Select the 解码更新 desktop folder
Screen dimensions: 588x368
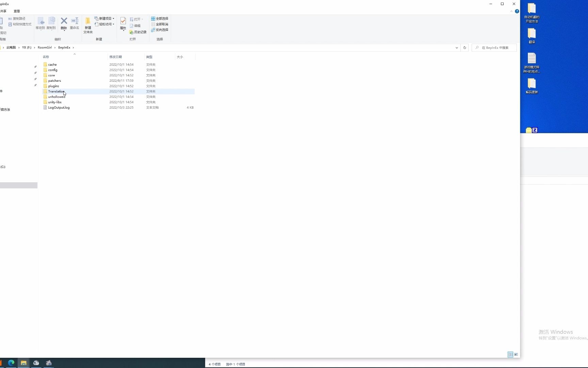pyautogui.click(x=532, y=86)
